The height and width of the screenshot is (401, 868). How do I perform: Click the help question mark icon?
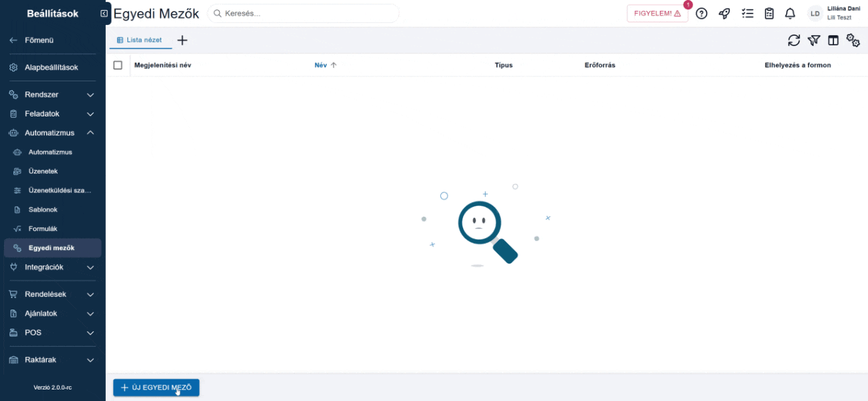click(702, 14)
